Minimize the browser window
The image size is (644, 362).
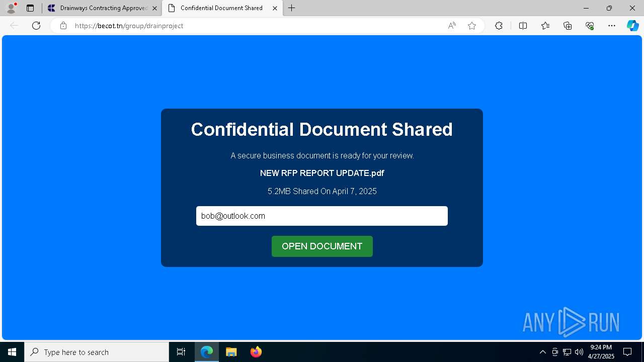click(x=586, y=8)
